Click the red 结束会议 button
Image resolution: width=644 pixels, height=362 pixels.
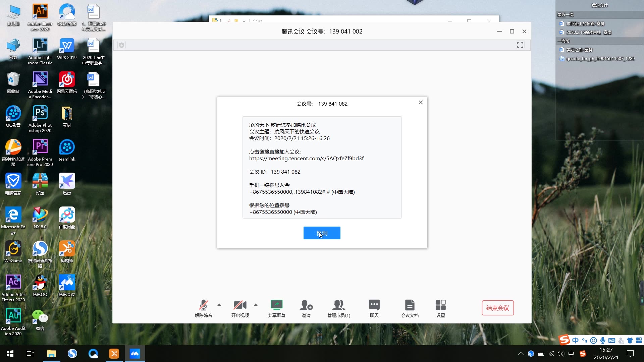(x=497, y=308)
